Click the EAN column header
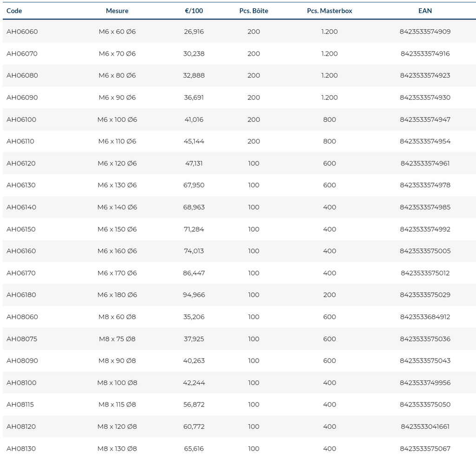Image resolution: width=476 pixels, height=465 pixels. pos(425,11)
